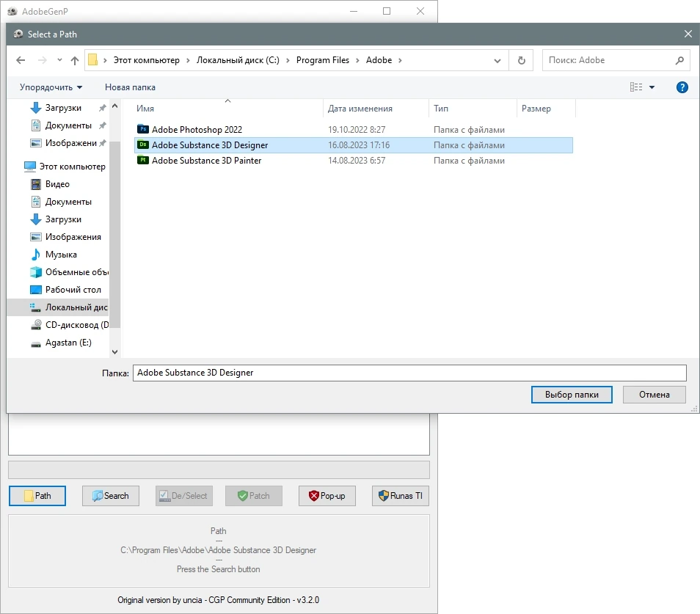Viewport: 700px width, 614px height.
Task: Close the Select a Path dialog
Action: click(x=688, y=34)
